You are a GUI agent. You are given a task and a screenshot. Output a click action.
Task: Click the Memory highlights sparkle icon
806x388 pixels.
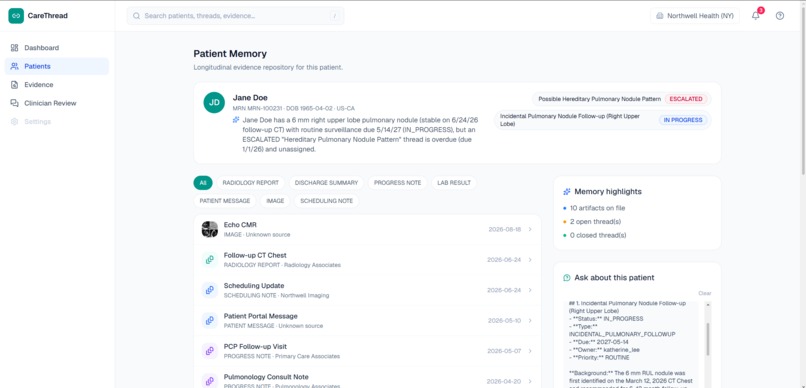point(566,192)
